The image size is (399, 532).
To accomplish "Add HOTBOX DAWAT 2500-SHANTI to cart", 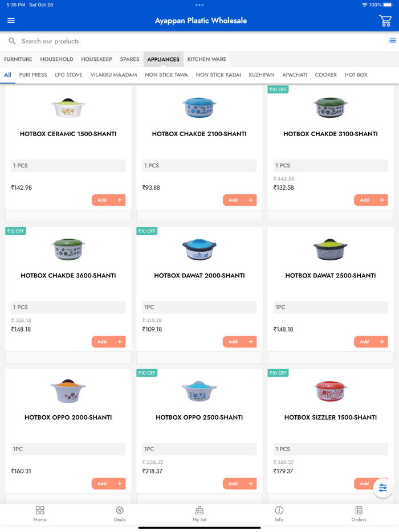I will pos(370,342).
